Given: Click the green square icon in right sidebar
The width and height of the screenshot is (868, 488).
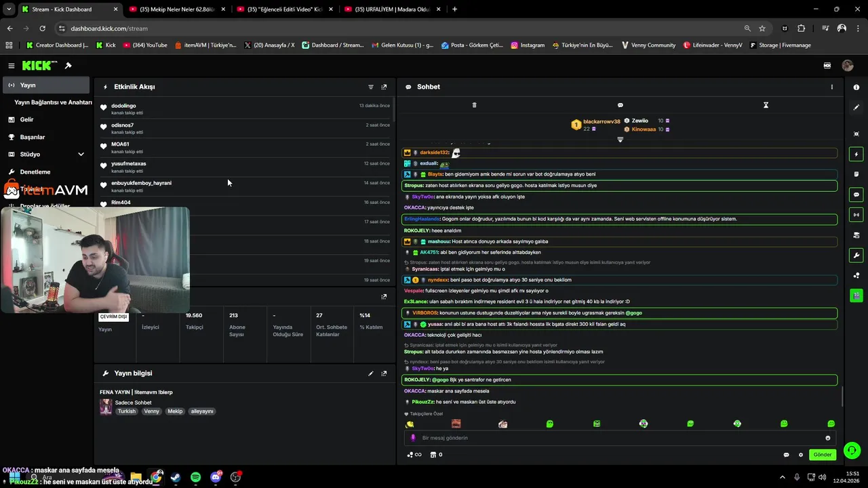Looking at the screenshot, I should [856, 296].
